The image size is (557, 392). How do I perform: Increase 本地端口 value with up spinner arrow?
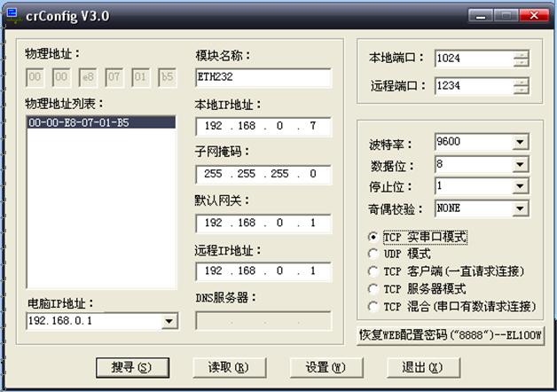tap(521, 54)
